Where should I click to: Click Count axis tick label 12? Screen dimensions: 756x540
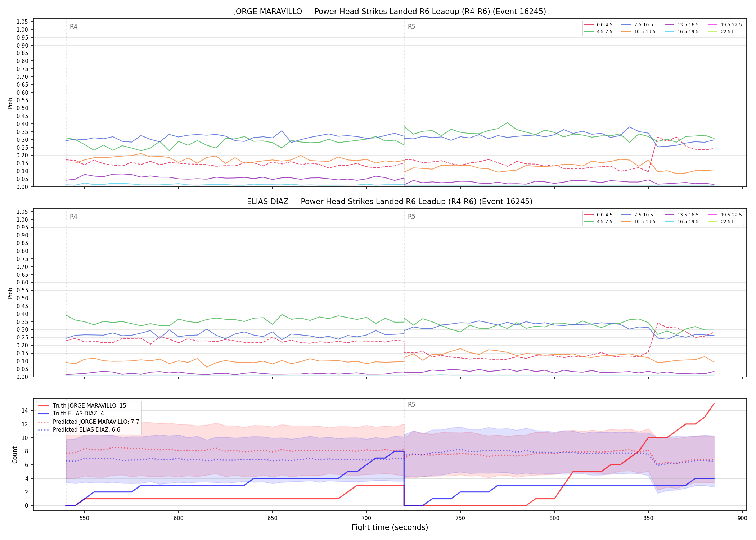[x=24, y=424]
